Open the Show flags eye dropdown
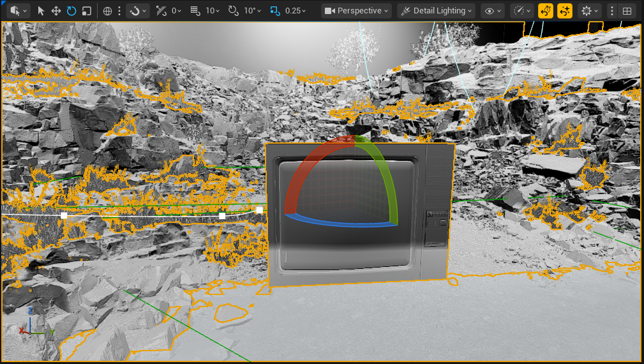Screen dimensions: 644x364 tap(493, 11)
